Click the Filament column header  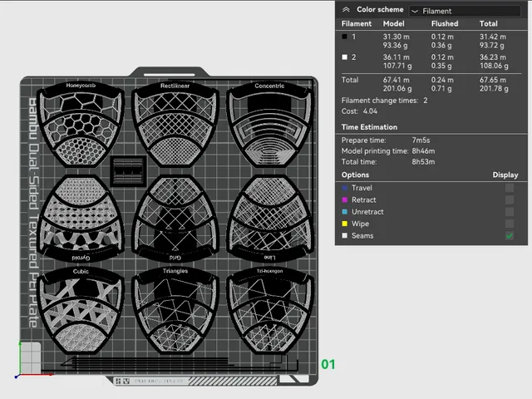tap(357, 24)
